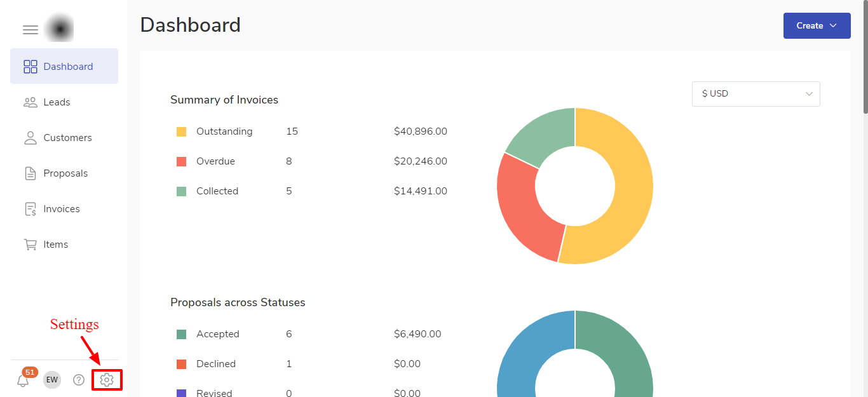The height and width of the screenshot is (397, 868).
Task: Click the Outstanding yellow legend swatch
Action: pos(182,132)
